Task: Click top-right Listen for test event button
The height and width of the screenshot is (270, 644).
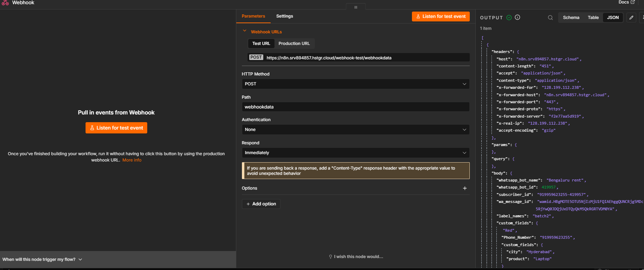Action: click(441, 17)
